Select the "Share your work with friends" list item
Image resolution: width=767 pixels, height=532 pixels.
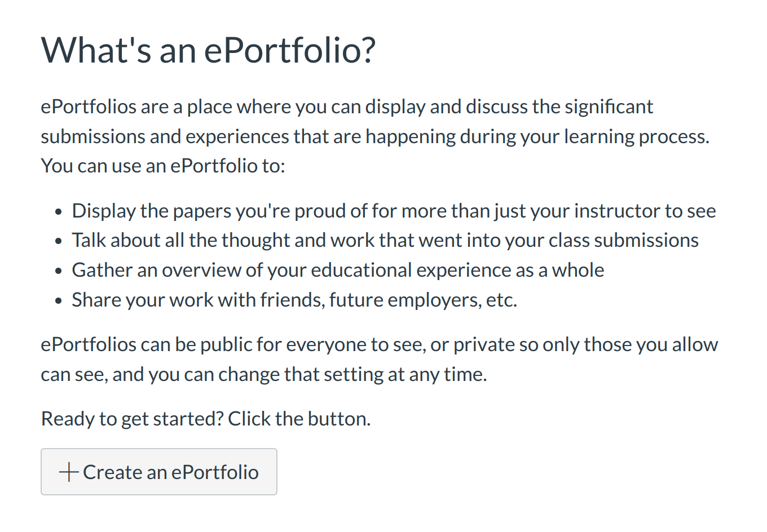[x=294, y=300]
